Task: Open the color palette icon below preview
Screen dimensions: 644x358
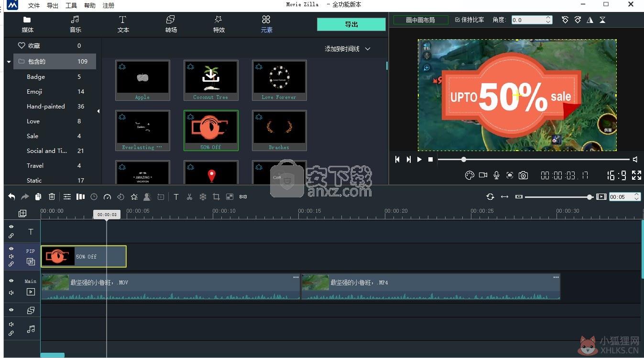Action: [469, 175]
